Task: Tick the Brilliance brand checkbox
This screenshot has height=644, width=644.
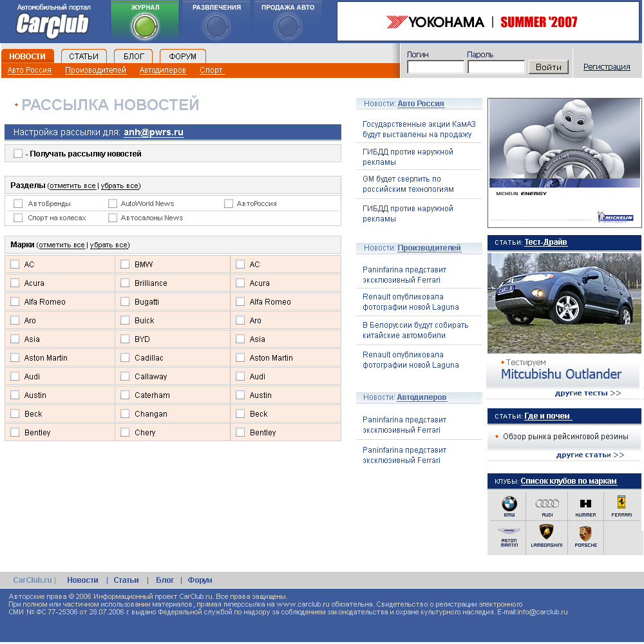Action: pyautogui.click(x=125, y=283)
